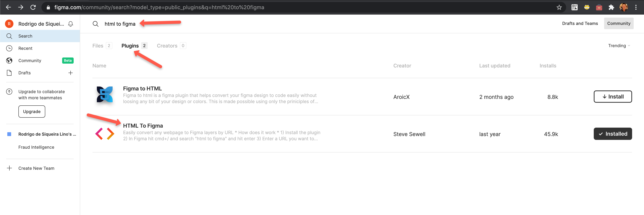Open the Search section in the sidebar
This screenshot has height=215, width=644.
[x=25, y=36]
